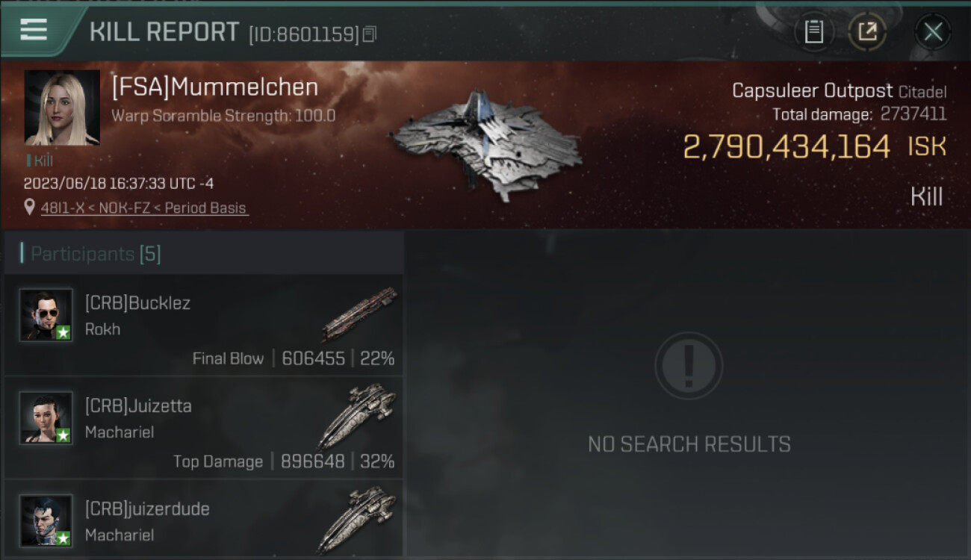The height and width of the screenshot is (560, 971).
Task: Copy the kill report ID
Action: tap(370, 34)
